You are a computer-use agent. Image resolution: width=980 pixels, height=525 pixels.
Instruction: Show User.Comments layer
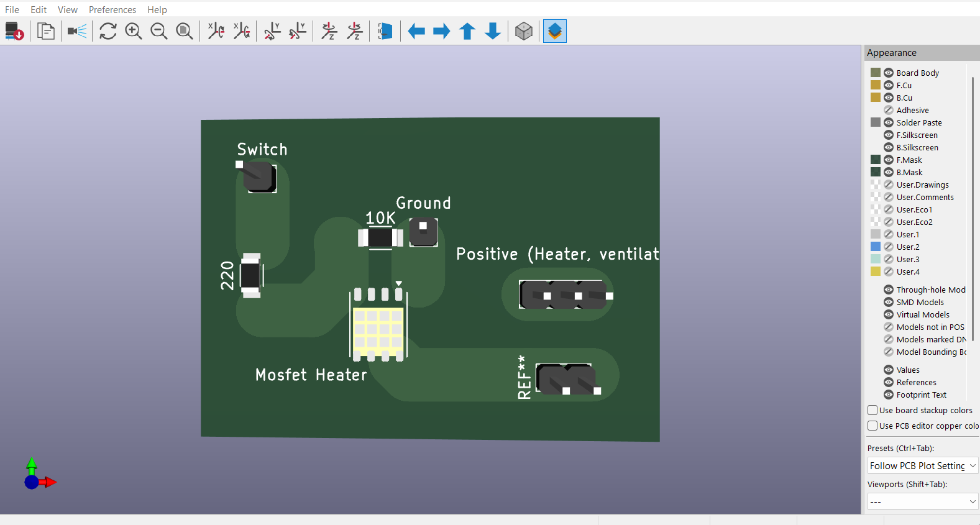tap(889, 197)
